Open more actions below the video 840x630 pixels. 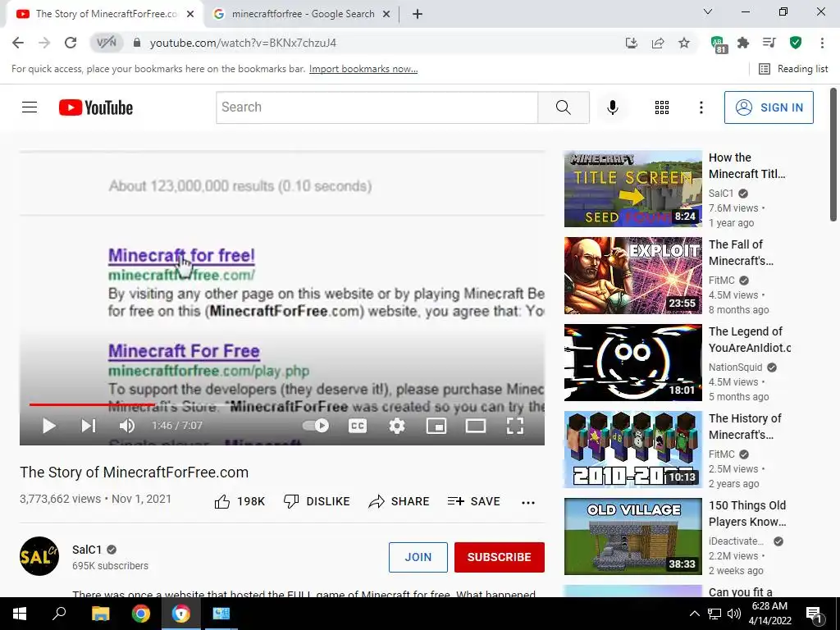point(528,502)
